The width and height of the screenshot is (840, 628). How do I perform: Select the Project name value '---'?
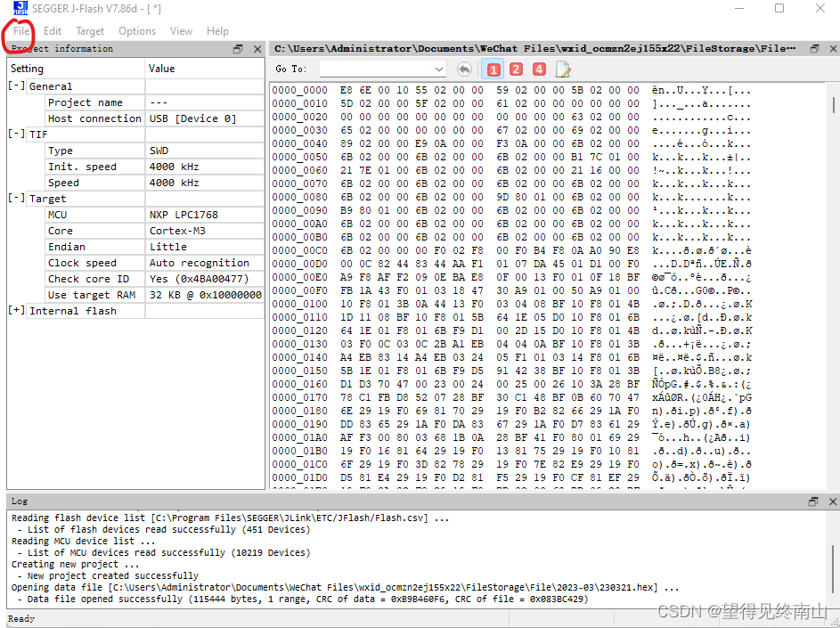coord(159,102)
